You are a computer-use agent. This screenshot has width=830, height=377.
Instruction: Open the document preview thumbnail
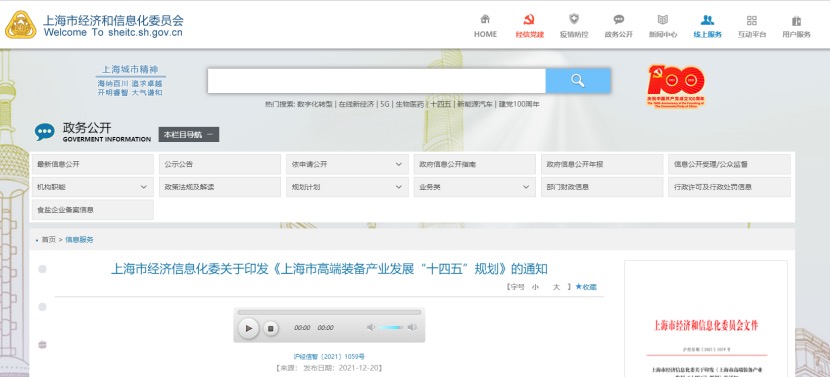click(x=706, y=319)
